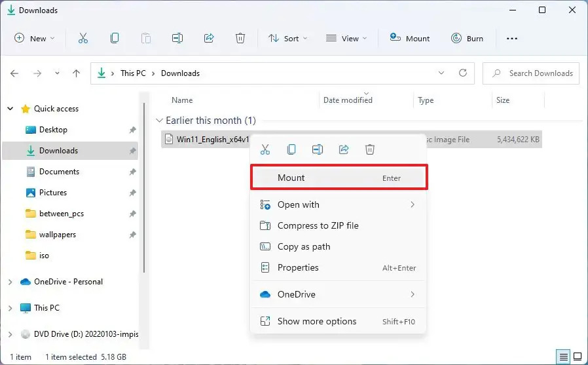The image size is (588, 365).
Task: Open the between_pcs folder
Action: [61, 214]
